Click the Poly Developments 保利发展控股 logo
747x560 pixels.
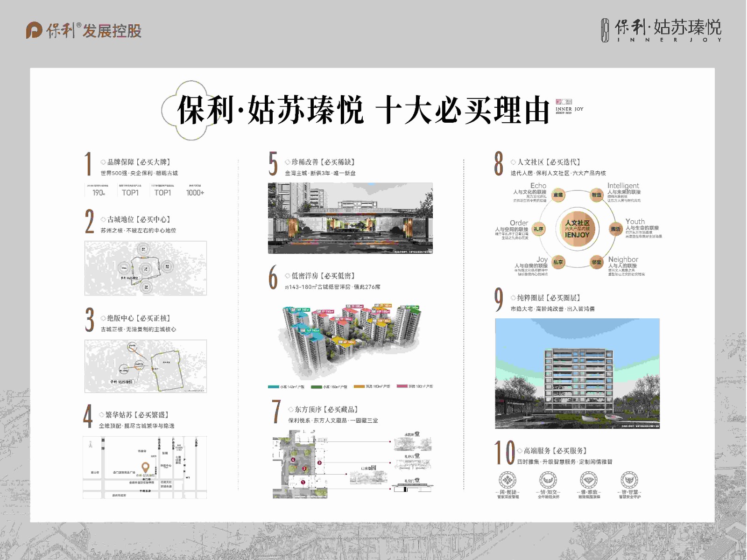click(84, 30)
